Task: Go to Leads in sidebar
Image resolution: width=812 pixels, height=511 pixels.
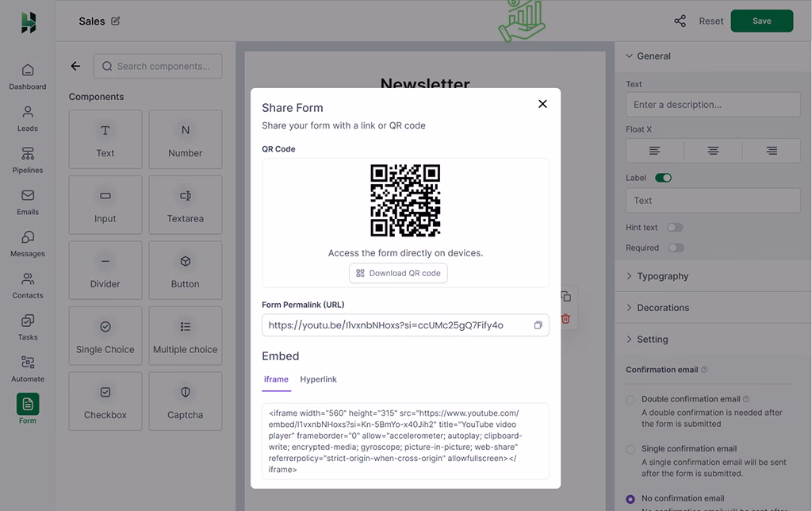Action: [28, 119]
